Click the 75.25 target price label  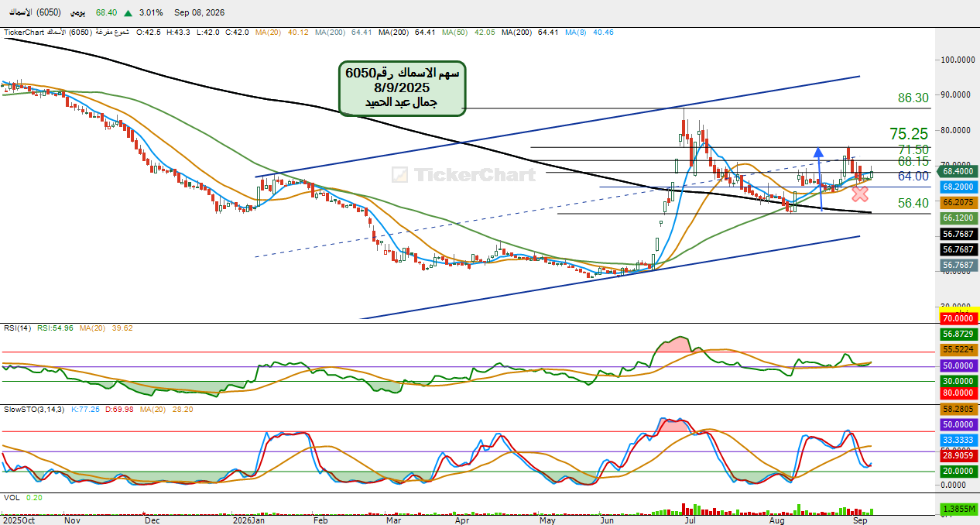point(909,133)
